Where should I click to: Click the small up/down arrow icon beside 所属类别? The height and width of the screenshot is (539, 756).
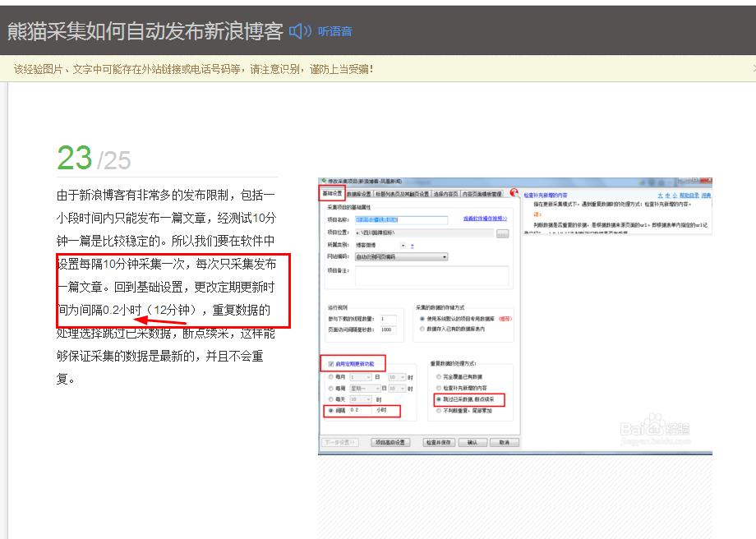pyautogui.click(x=413, y=246)
